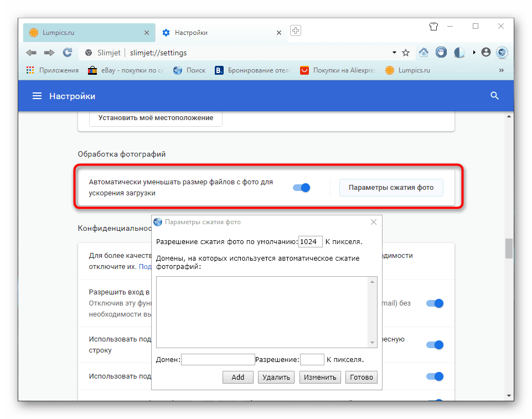Click the search magnifier in the Настройки header

[494, 95]
